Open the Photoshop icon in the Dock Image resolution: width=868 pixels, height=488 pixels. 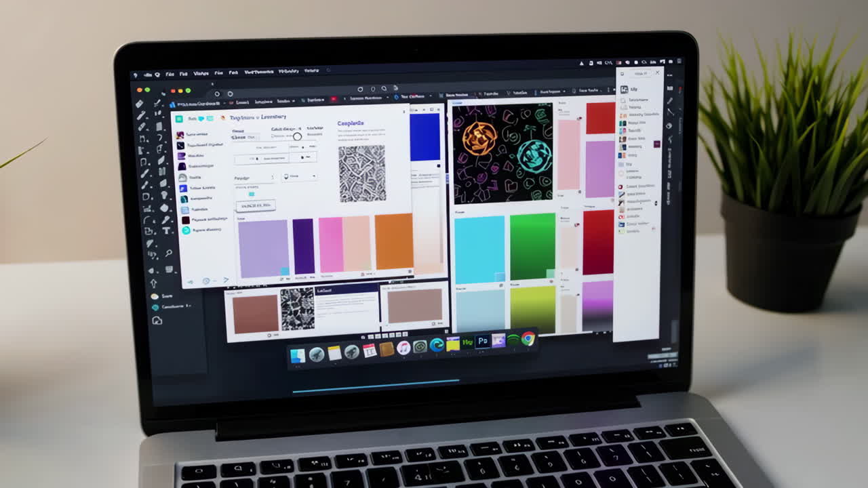(x=482, y=340)
